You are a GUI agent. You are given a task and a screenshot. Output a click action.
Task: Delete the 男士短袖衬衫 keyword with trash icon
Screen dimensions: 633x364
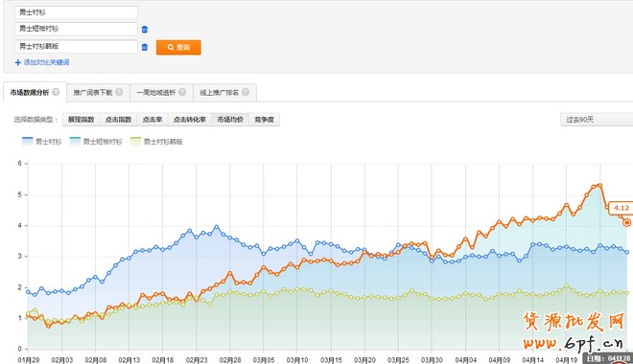coord(145,30)
